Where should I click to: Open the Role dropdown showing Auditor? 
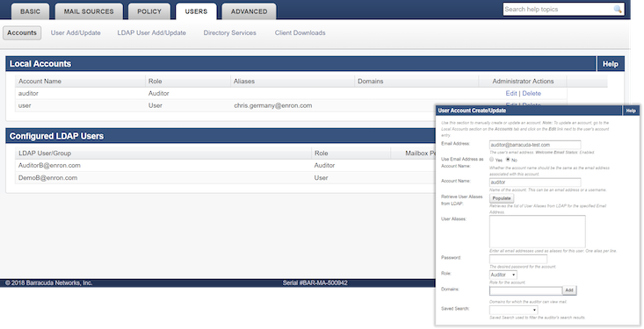click(x=503, y=275)
